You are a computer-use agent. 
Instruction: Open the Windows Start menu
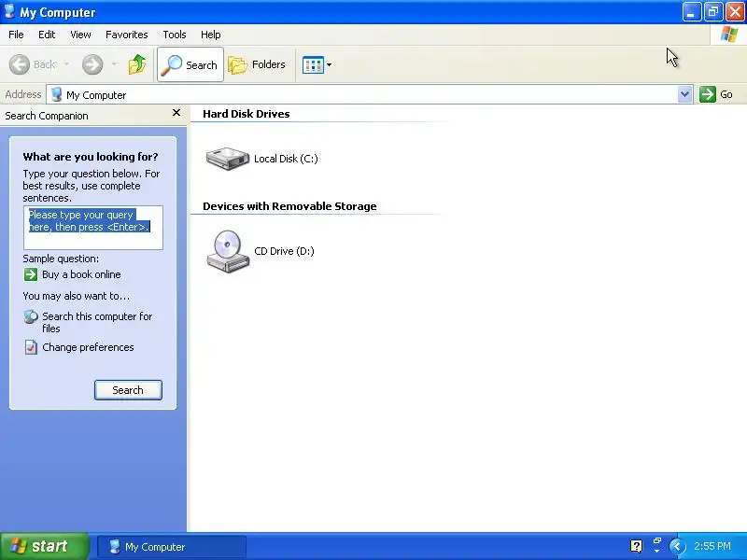click(44, 546)
